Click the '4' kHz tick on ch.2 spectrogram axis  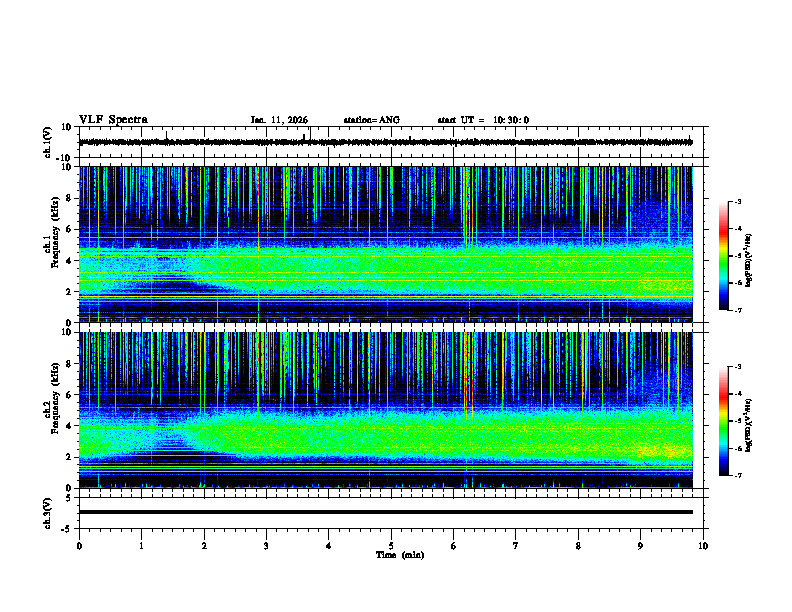[69, 426]
